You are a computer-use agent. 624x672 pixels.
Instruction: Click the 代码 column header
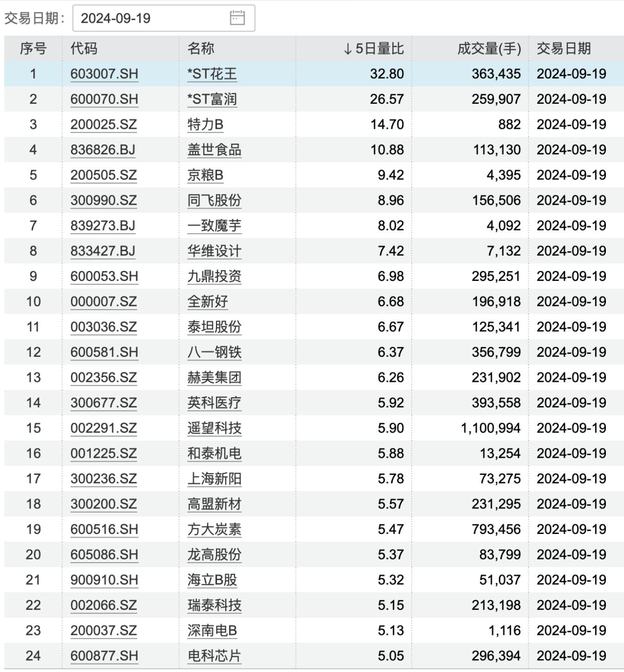click(84, 49)
